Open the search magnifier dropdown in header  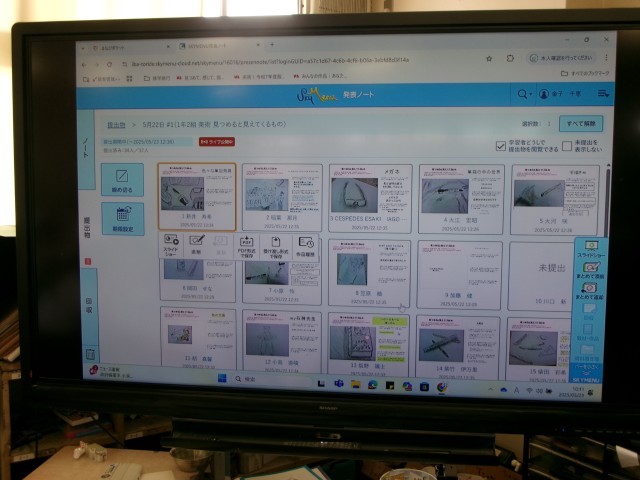pos(524,94)
